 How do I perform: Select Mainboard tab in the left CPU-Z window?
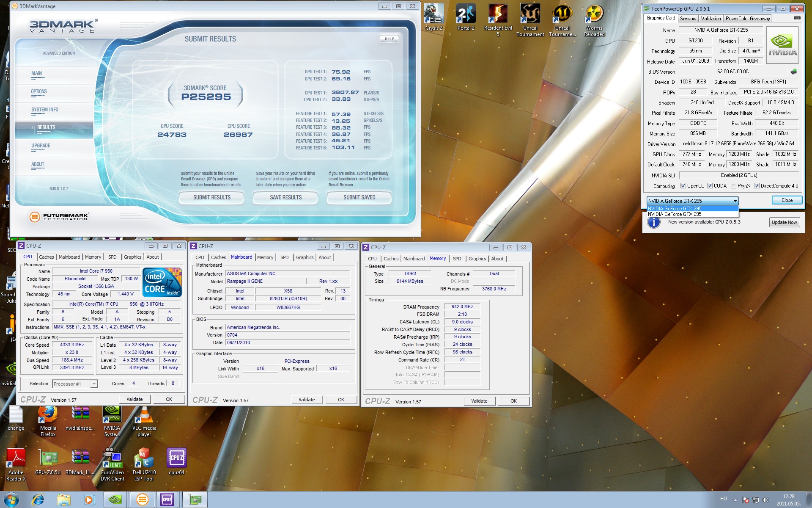[69, 257]
